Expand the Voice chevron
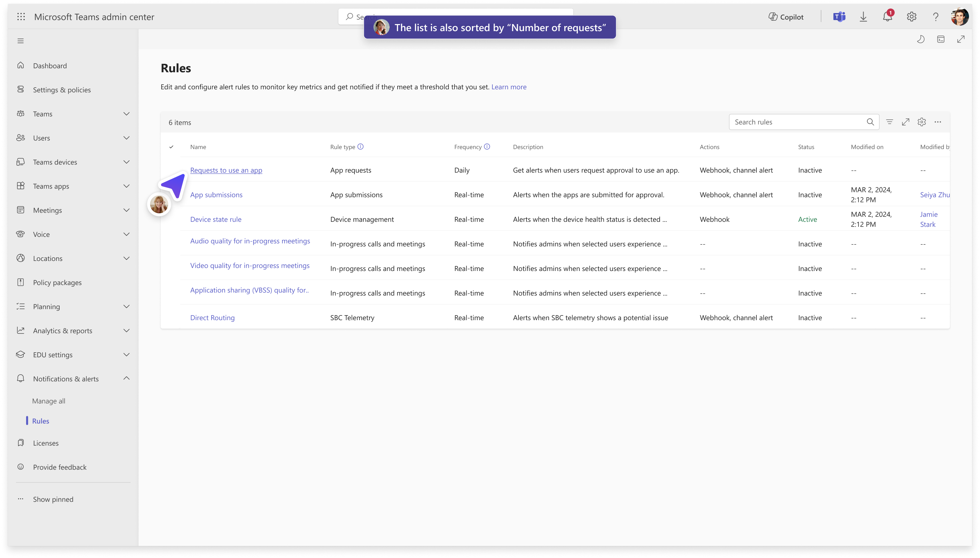The image size is (980, 558). tap(127, 234)
